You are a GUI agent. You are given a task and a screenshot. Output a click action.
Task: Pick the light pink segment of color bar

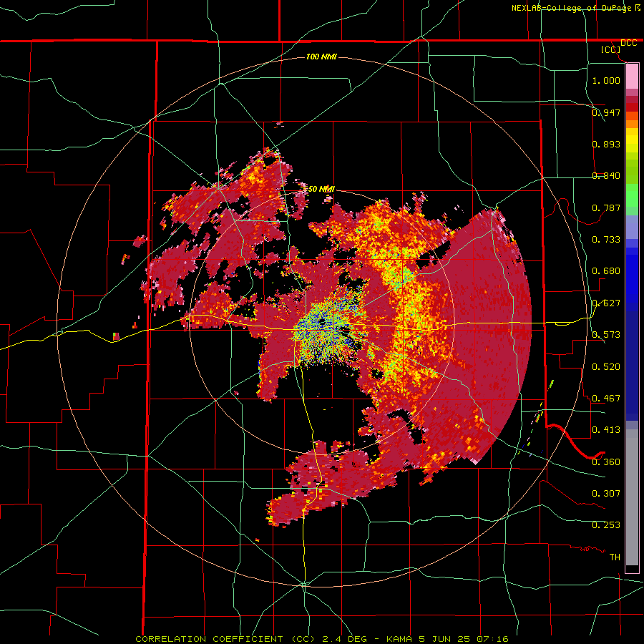(x=632, y=76)
